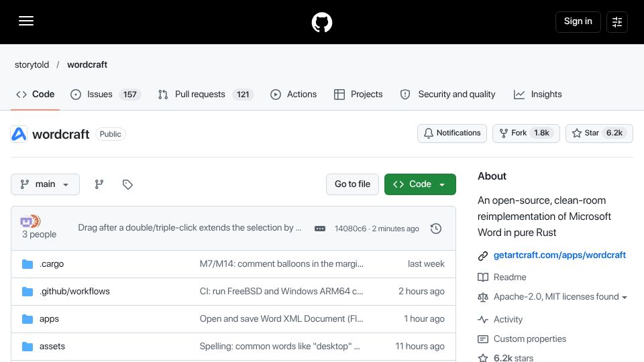Click the license scales icon
The width and height of the screenshot is (644, 362).
click(x=483, y=297)
